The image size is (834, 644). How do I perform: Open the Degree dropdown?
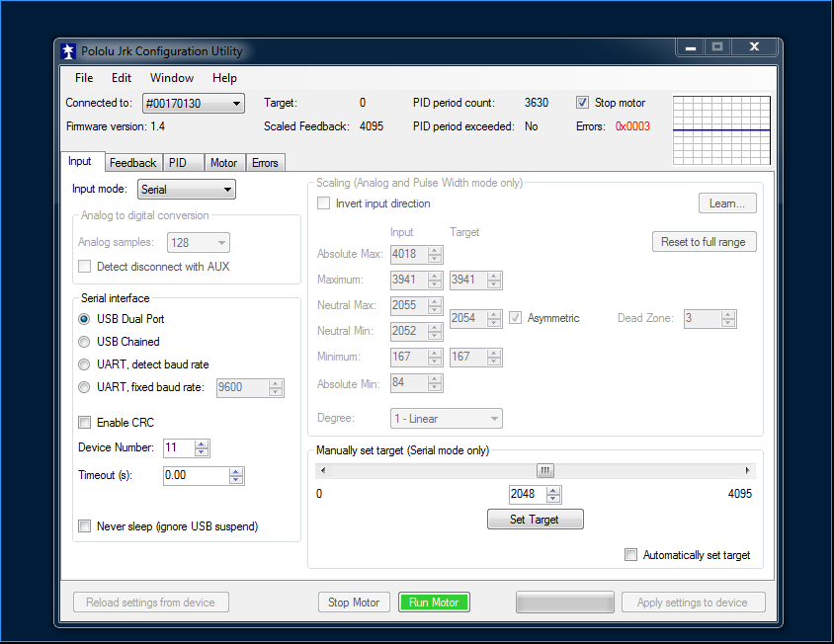pos(447,419)
